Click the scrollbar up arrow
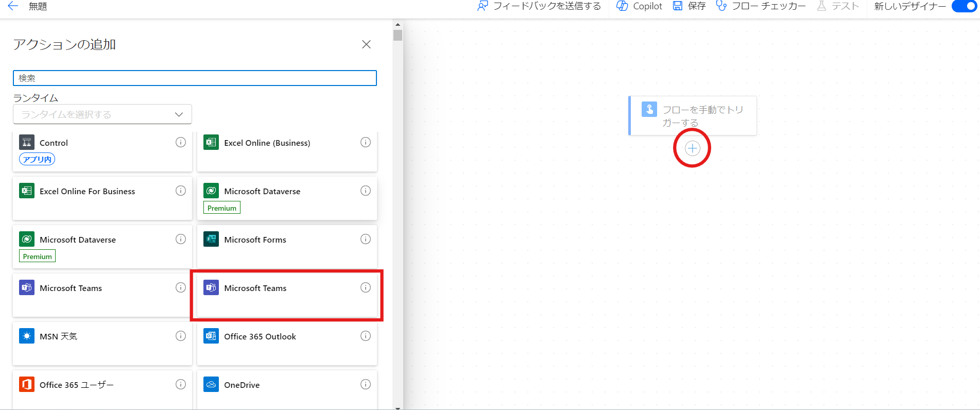This screenshot has width=980, height=410. [x=398, y=24]
